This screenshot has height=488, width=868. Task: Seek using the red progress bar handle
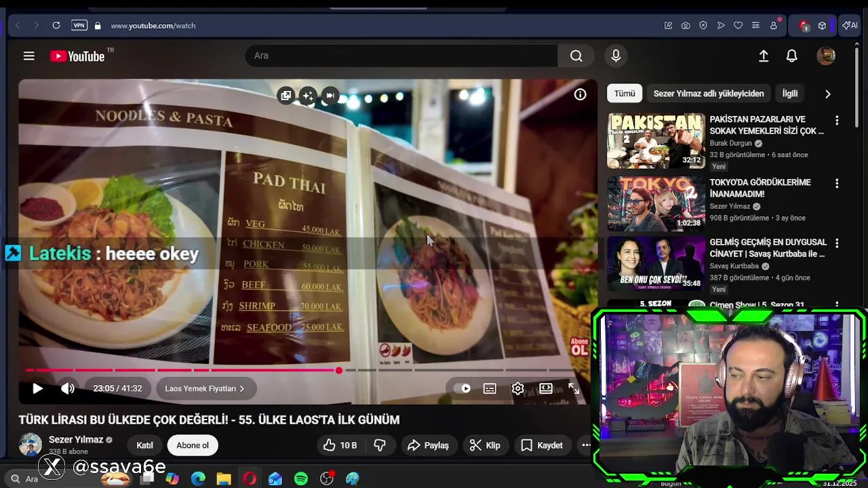click(338, 370)
